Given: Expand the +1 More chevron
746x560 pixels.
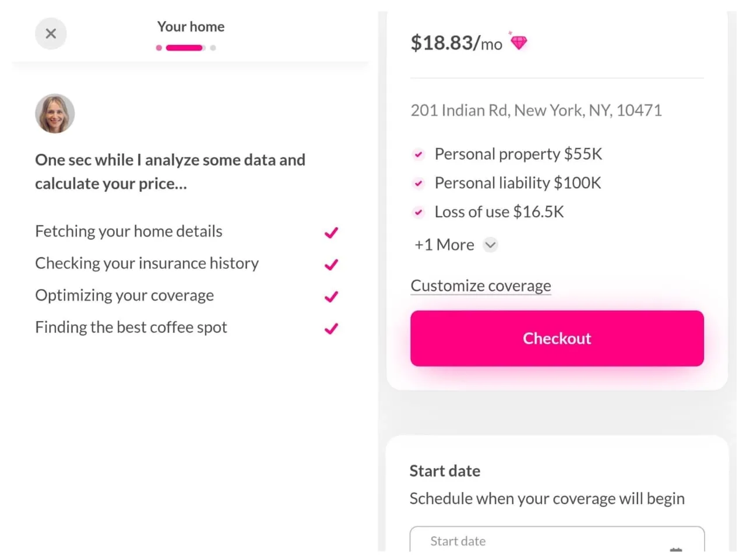Looking at the screenshot, I should pos(491,245).
